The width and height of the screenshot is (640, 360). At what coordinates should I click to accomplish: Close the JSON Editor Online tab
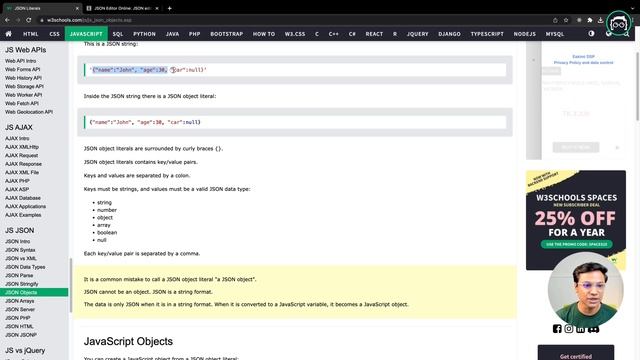point(157,8)
